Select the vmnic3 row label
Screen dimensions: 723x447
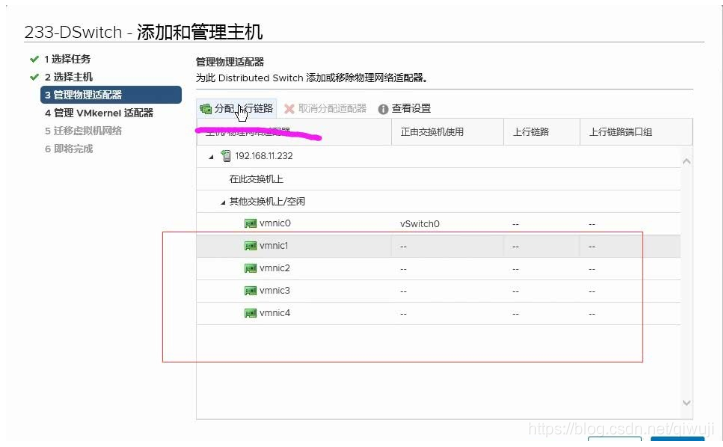tap(275, 291)
